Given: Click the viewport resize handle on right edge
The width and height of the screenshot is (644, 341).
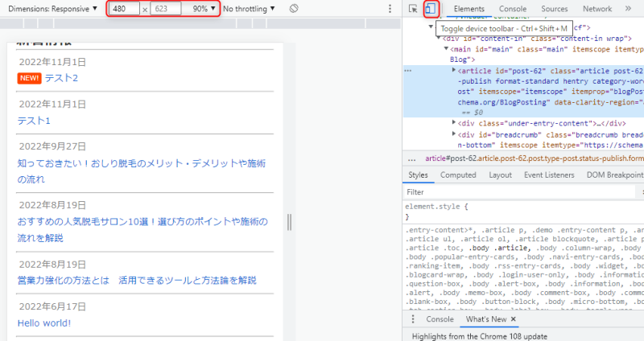Looking at the screenshot, I should tap(290, 222).
